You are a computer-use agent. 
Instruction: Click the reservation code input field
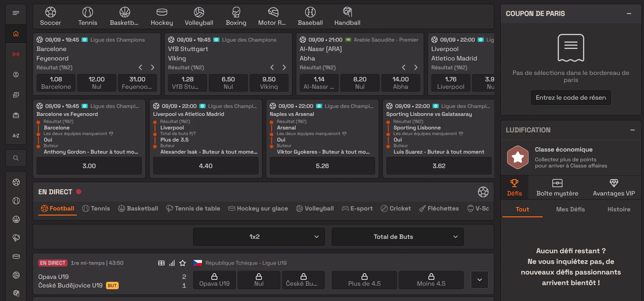(571, 98)
